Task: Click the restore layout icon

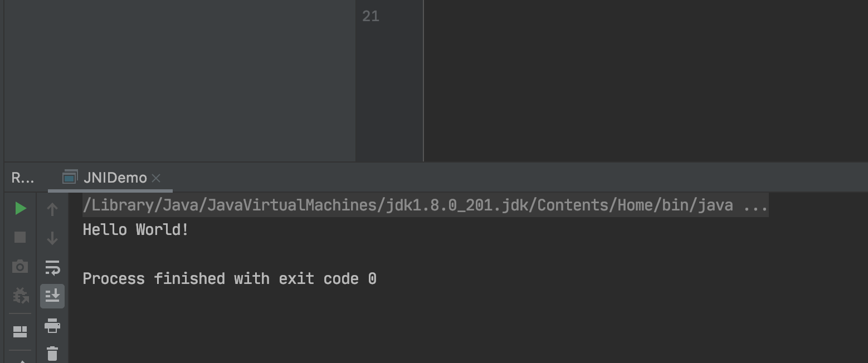Action: [x=20, y=331]
